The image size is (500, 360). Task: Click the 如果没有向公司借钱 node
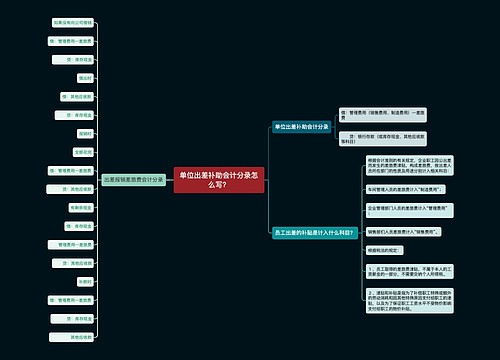point(73,23)
